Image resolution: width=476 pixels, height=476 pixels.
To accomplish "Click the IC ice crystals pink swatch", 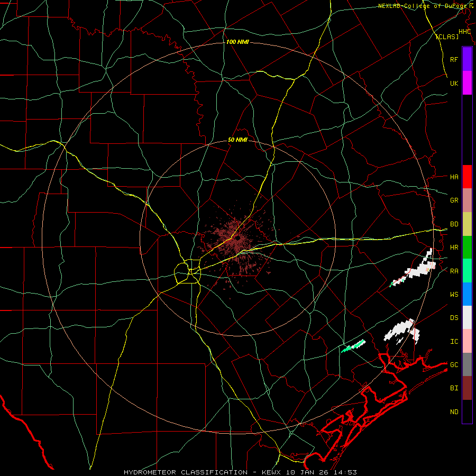I will click(467, 341).
